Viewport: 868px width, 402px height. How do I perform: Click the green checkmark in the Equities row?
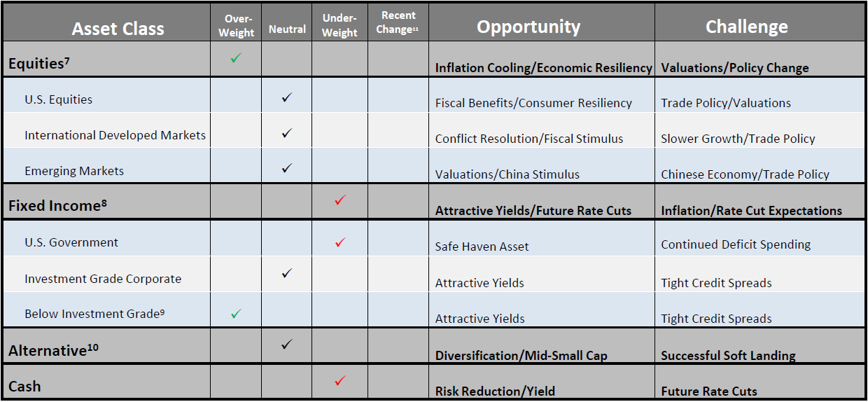tap(236, 59)
